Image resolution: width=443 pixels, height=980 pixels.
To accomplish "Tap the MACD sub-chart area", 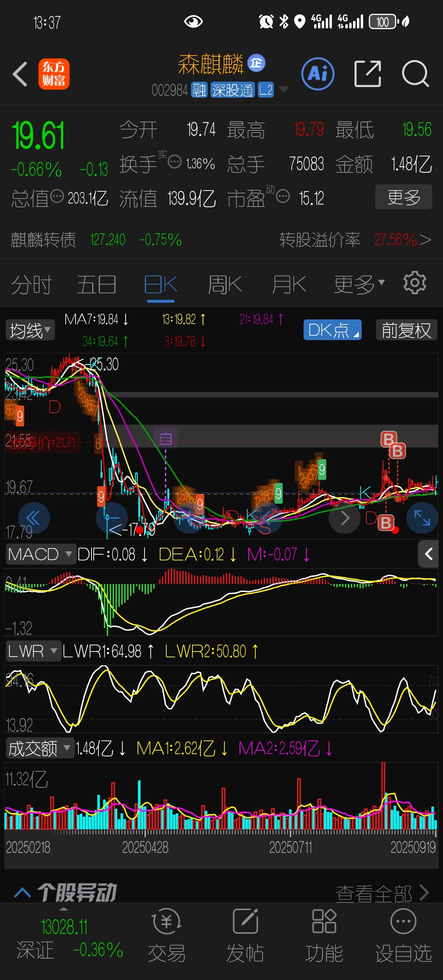I will [221, 602].
